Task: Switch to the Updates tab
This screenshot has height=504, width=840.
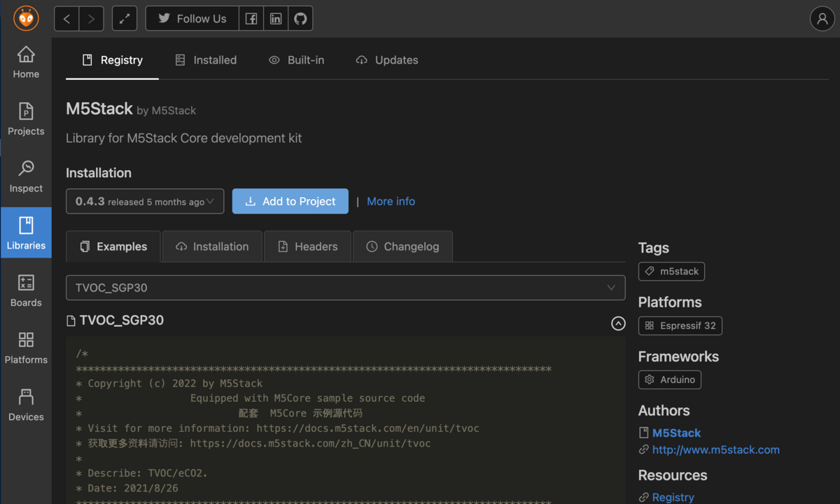Action: pos(387,60)
